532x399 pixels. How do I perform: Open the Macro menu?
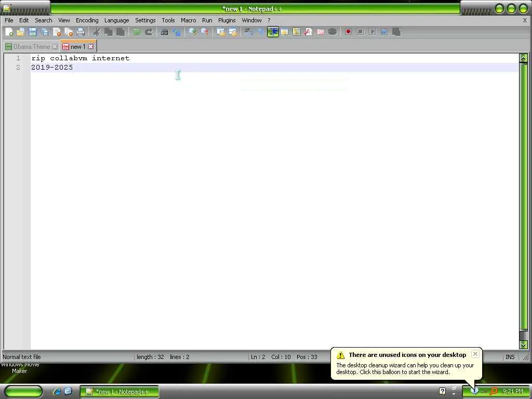click(x=188, y=20)
